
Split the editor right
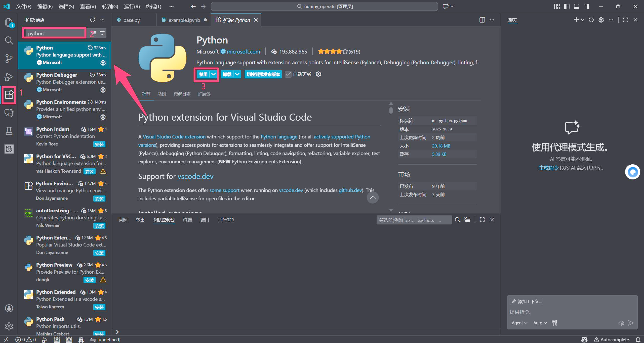pos(482,20)
